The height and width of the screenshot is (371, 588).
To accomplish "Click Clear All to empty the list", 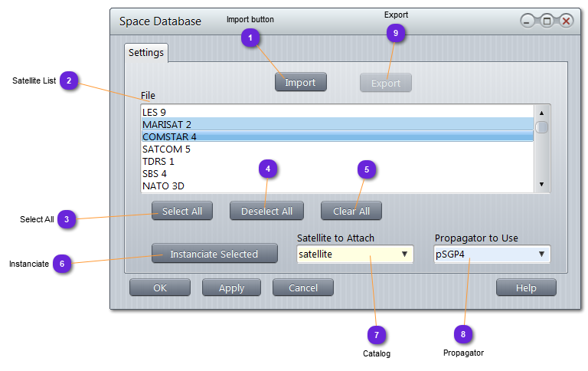I will pyautogui.click(x=351, y=211).
